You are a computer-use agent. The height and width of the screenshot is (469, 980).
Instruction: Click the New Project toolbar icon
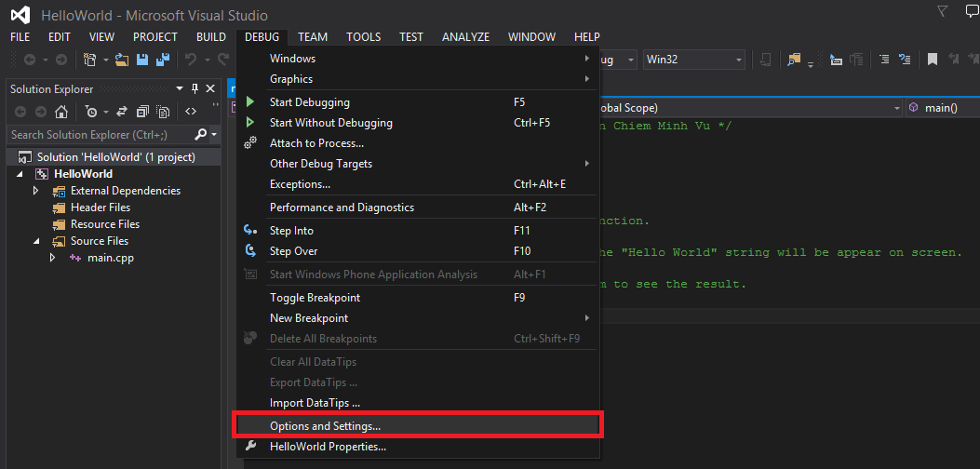click(90, 60)
